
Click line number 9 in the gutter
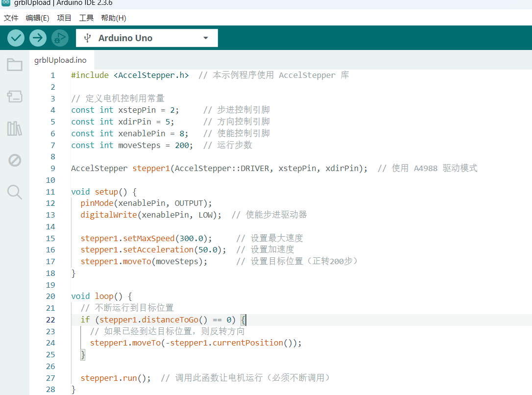[52, 168]
